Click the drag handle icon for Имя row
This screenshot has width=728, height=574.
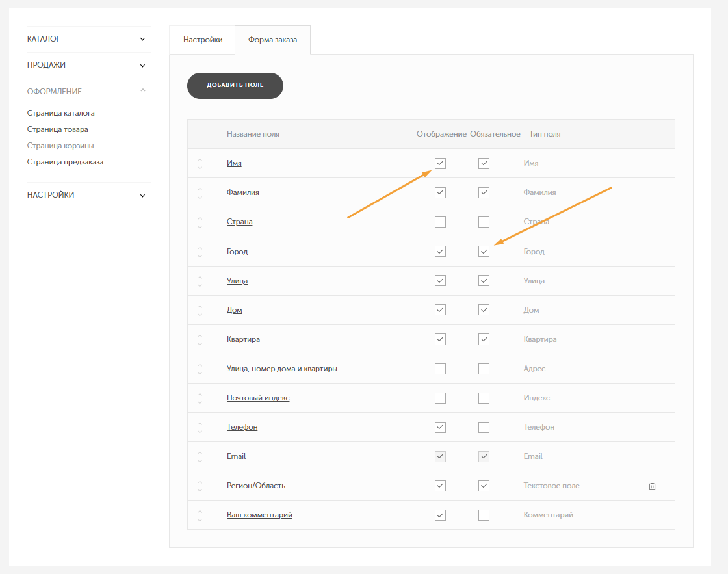pyautogui.click(x=200, y=163)
